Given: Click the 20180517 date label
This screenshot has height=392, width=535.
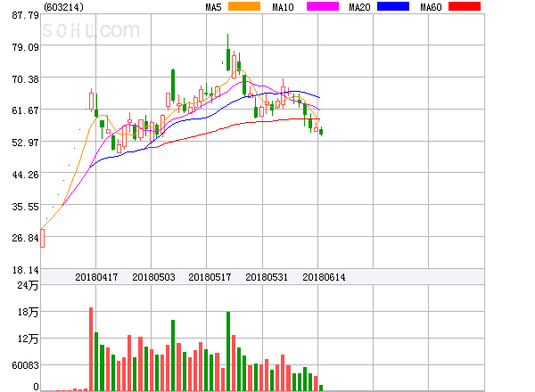Looking at the screenshot, I should [210, 277].
